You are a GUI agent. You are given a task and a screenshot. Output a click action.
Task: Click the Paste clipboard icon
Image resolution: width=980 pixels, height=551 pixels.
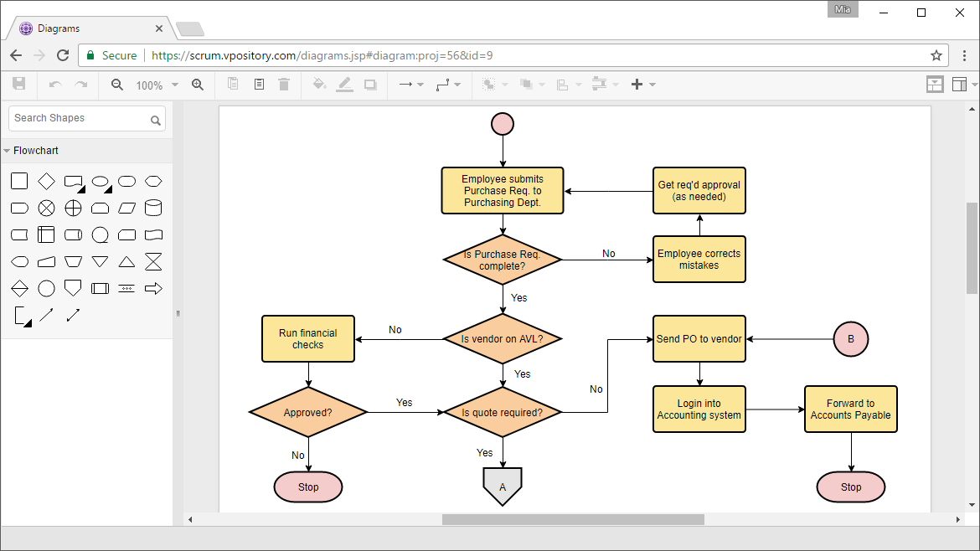point(259,84)
